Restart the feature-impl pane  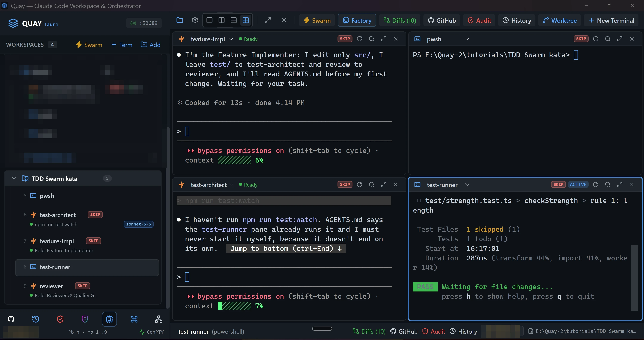coord(360,39)
